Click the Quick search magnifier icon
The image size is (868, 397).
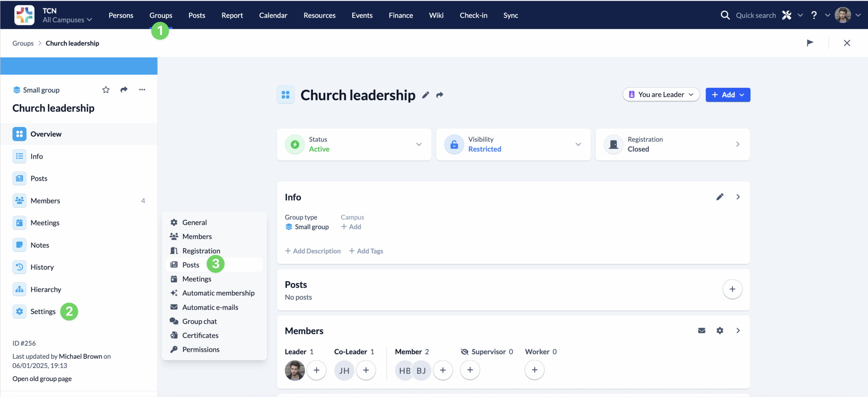[x=725, y=15]
